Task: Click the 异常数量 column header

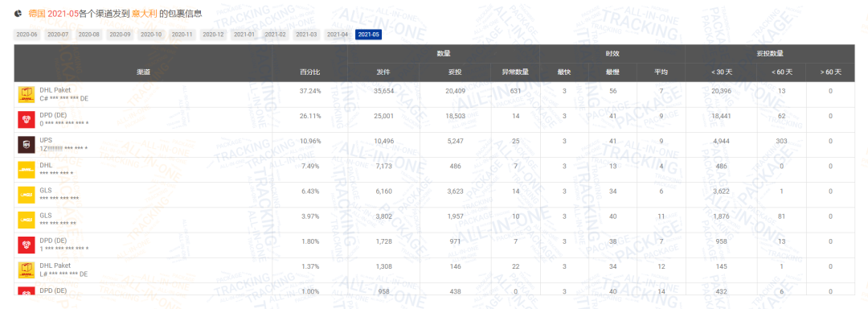Action: [x=515, y=72]
